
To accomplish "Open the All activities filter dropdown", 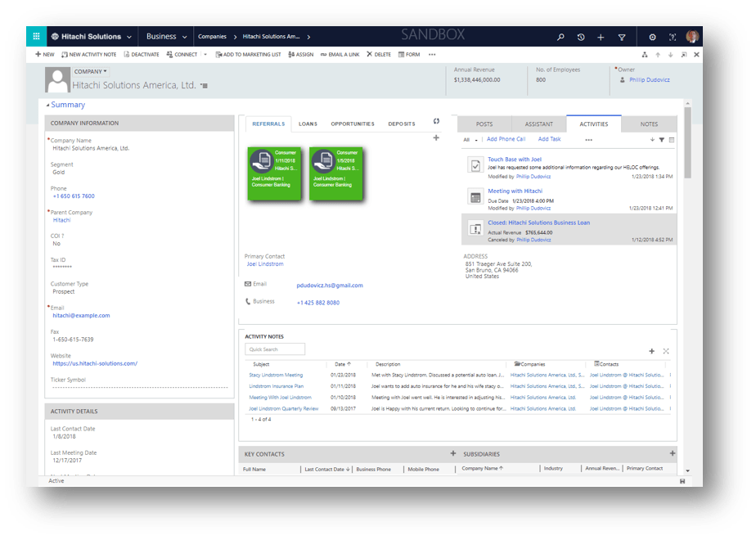I will [x=470, y=140].
